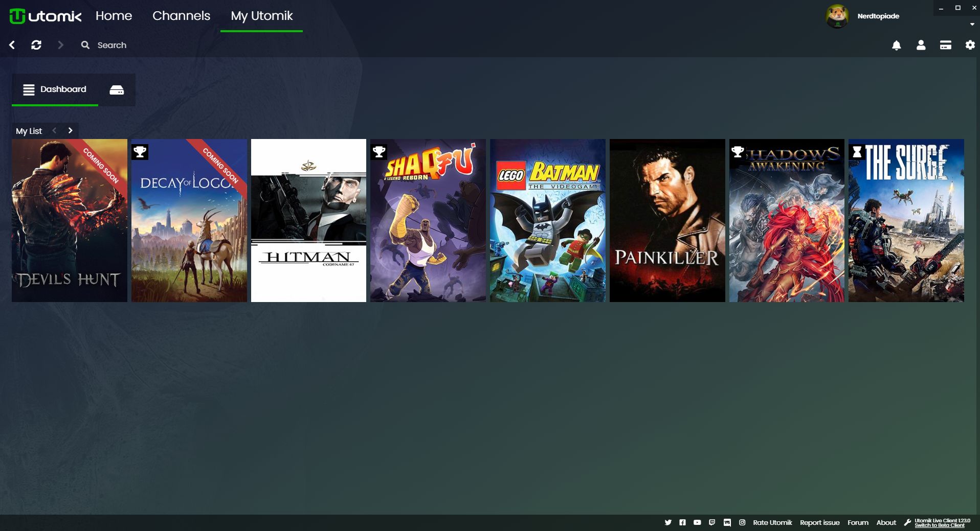The width and height of the screenshot is (980, 531).
Task: Open the Home tab
Action: [x=114, y=16]
